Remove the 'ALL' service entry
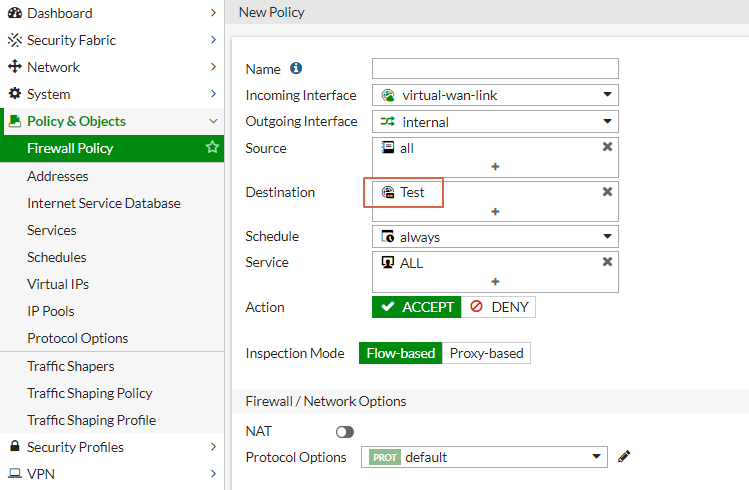This screenshot has width=749, height=490. 607,262
